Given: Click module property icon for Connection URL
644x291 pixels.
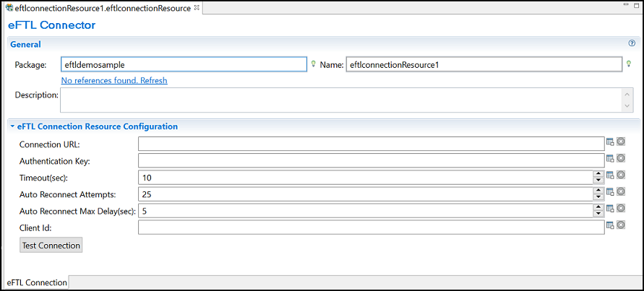Looking at the screenshot, I should [610, 142].
